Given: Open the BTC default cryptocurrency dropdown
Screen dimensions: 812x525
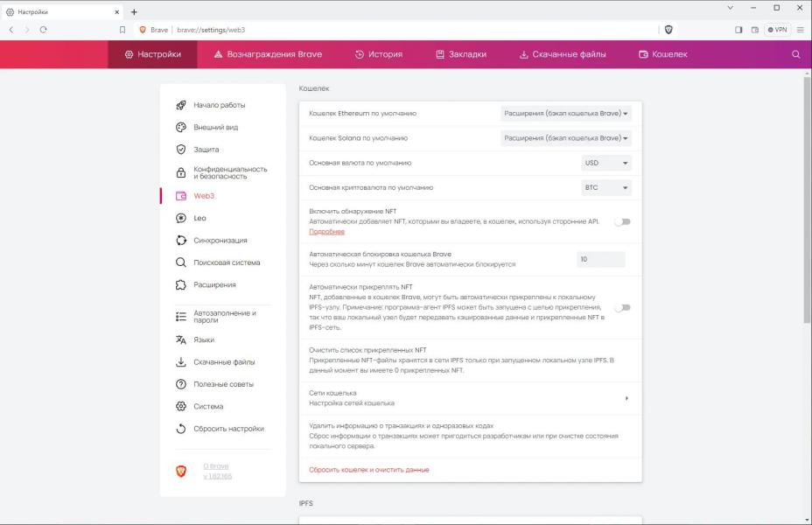Looking at the screenshot, I should 606,188.
